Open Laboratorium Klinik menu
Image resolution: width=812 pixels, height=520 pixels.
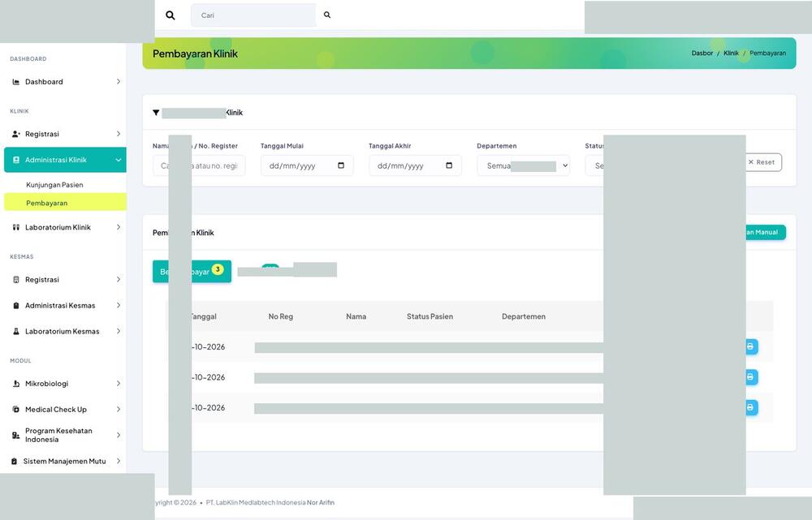(65, 227)
